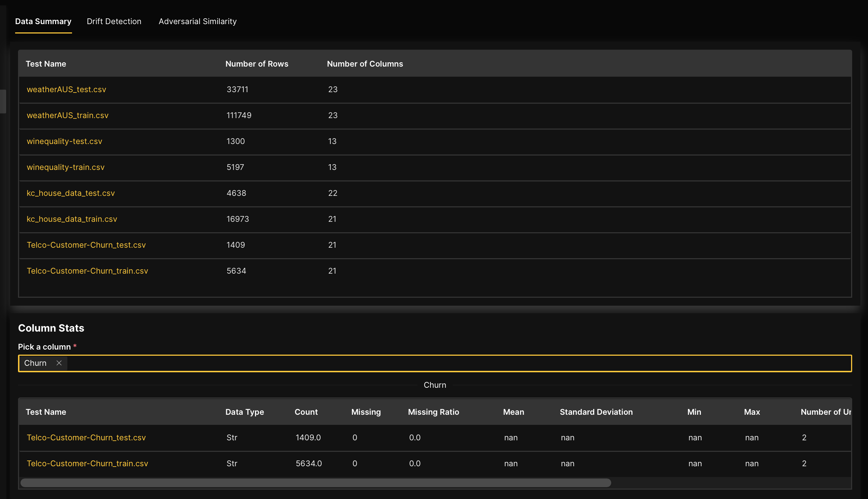Select the Data Summary tab

tap(43, 22)
